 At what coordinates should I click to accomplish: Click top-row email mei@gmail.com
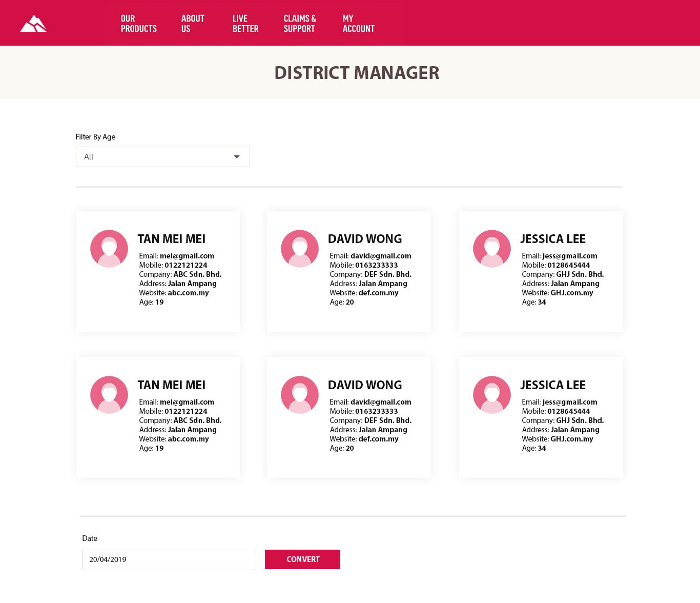(187, 256)
